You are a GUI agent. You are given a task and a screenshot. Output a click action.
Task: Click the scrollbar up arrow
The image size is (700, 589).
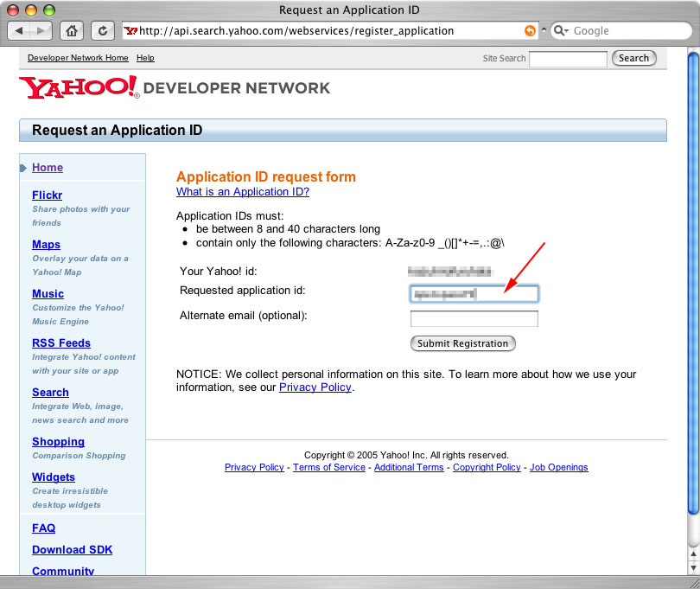tap(693, 554)
